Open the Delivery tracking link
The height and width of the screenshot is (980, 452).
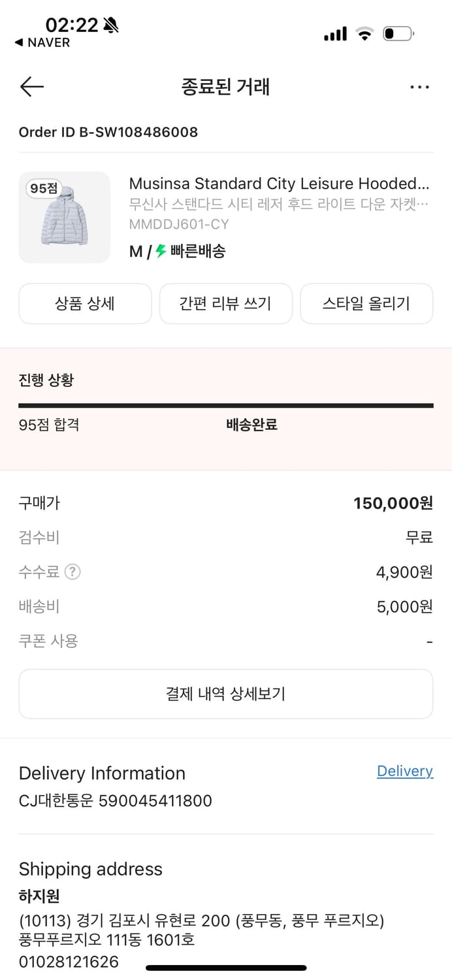pos(404,771)
